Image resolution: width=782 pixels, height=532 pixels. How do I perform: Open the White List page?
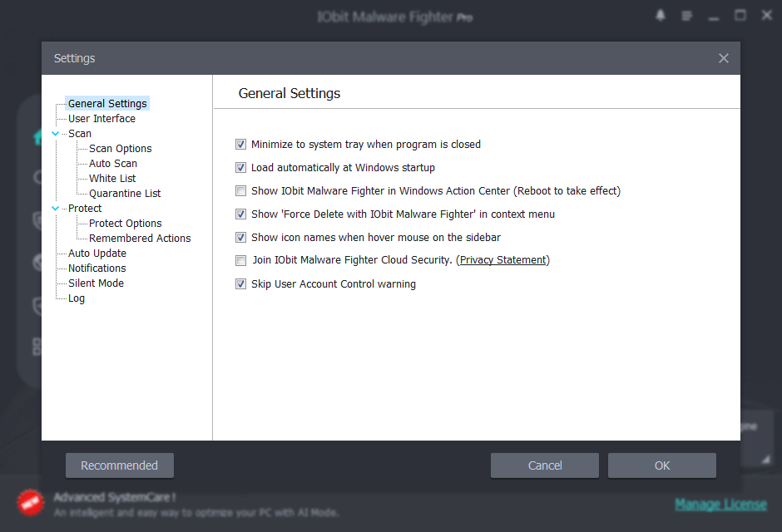112,179
